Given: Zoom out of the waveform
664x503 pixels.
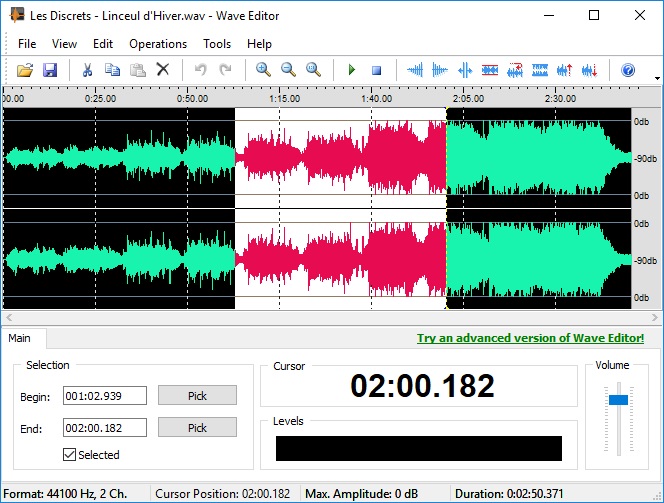Looking at the screenshot, I should (288, 69).
